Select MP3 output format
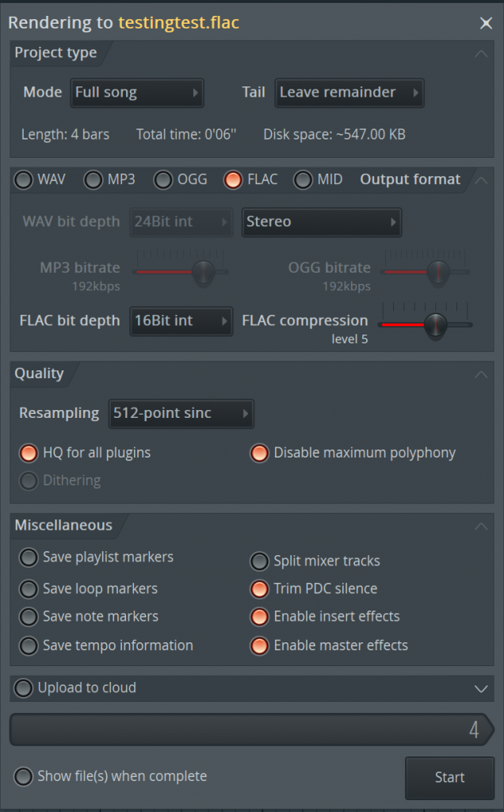 click(94, 180)
